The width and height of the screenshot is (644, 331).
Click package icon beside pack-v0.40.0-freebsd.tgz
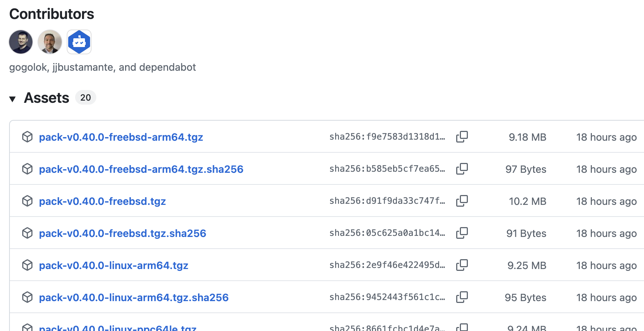[27, 201]
